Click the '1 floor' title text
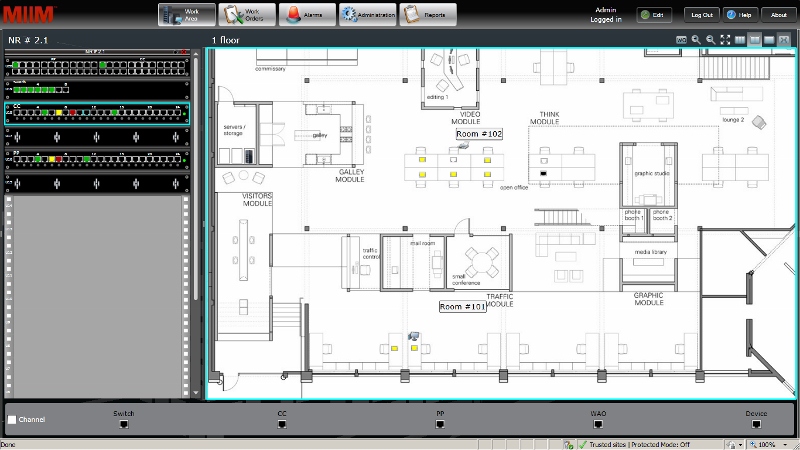The width and height of the screenshot is (800, 450). click(x=226, y=40)
